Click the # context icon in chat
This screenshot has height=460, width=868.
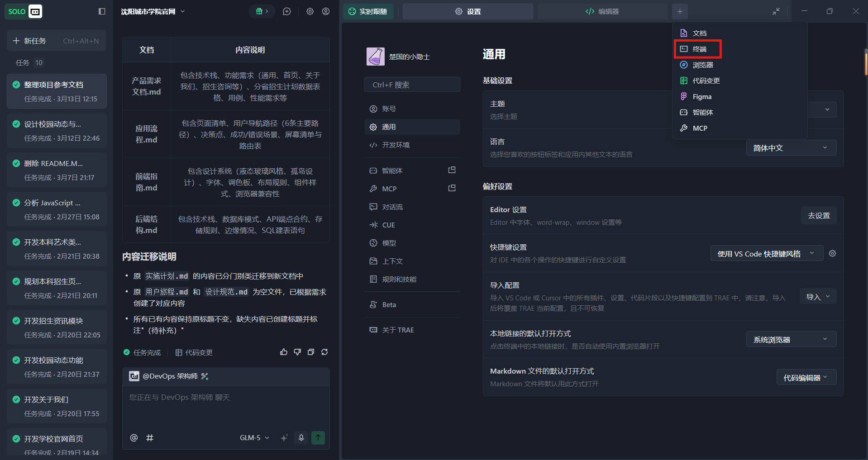pyautogui.click(x=150, y=437)
